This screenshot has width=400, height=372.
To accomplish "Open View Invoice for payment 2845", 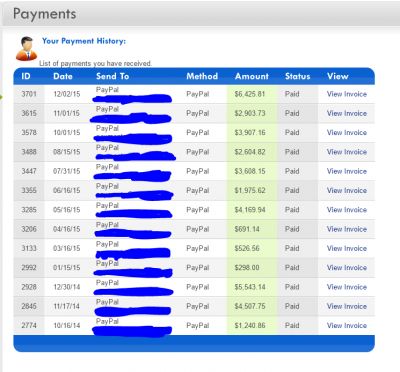I will pyautogui.click(x=347, y=306).
